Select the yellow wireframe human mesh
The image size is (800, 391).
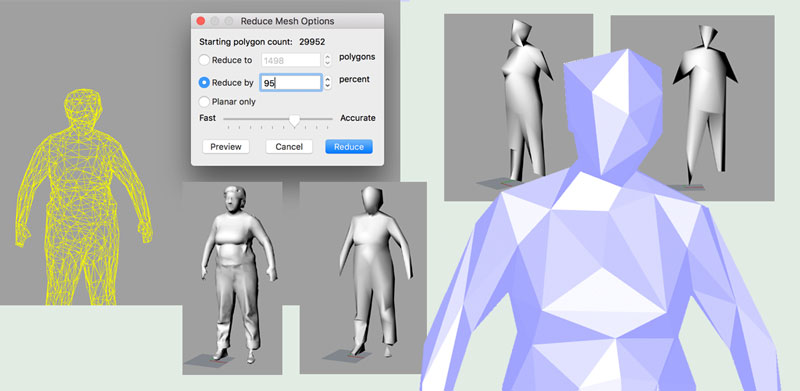[83, 197]
